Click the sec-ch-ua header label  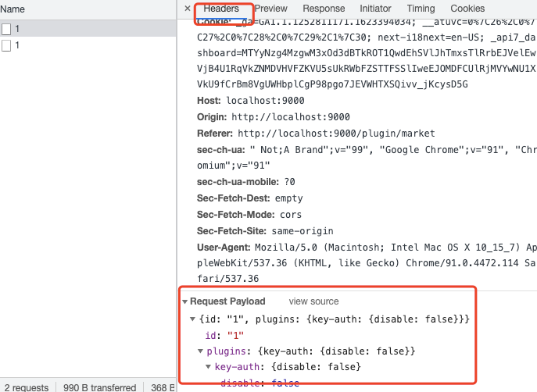click(x=221, y=149)
